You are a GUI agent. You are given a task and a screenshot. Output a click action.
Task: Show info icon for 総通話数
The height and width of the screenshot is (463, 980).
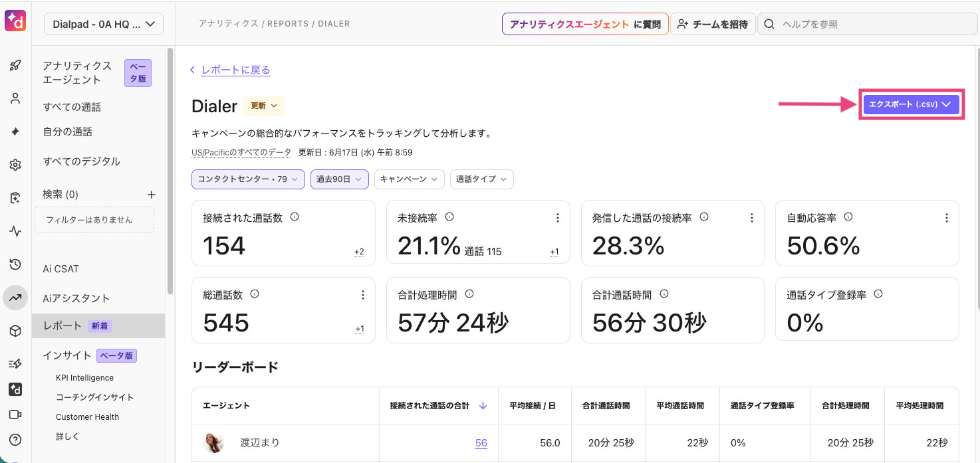tap(255, 294)
